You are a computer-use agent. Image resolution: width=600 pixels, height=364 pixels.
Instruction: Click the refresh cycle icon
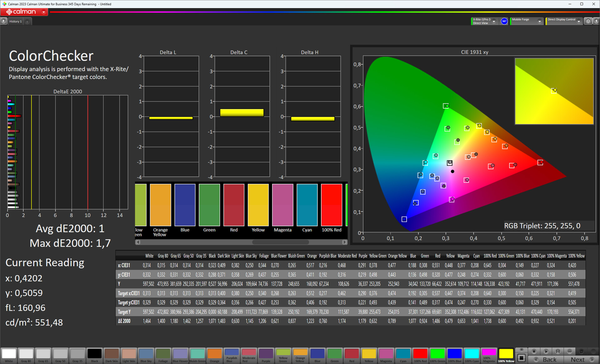coord(582,351)
